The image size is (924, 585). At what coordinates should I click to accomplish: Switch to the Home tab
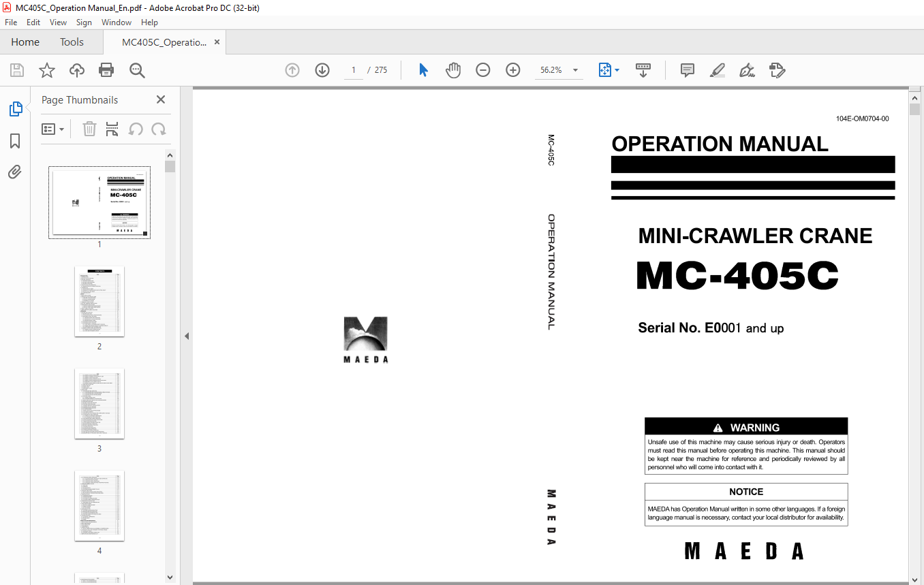pos(25,42)
